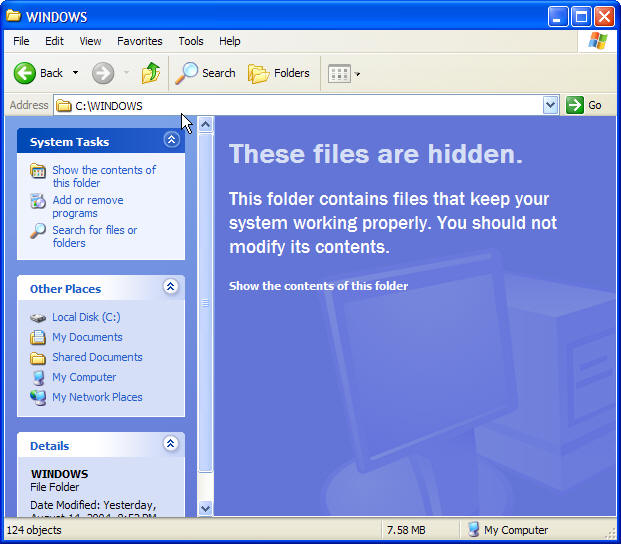Close the WINDOWS explorer window
Viewport: 621px width, 544px height.
[604, 17]
